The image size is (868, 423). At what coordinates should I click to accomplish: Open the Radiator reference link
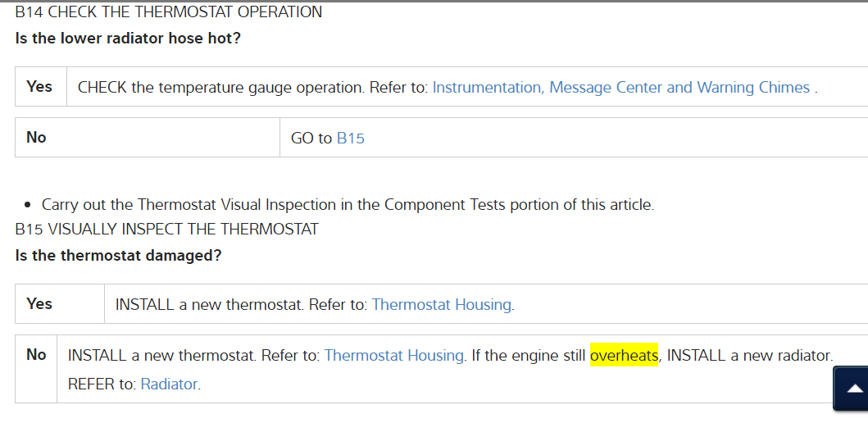pyautogui.click(x=169, y=384)
